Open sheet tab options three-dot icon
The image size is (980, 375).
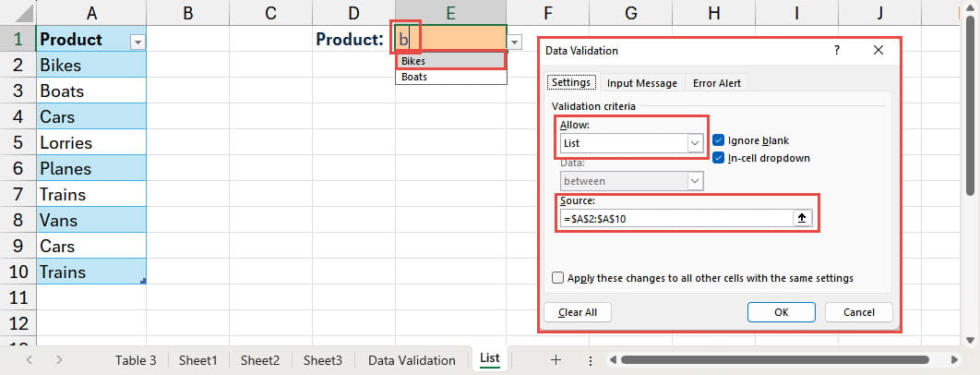(x=590, y=360)
